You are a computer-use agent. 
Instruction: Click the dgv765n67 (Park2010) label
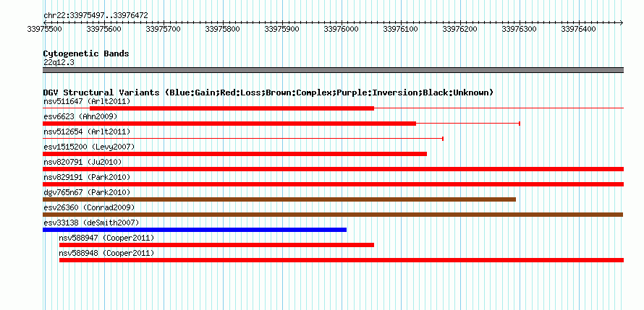87,192
